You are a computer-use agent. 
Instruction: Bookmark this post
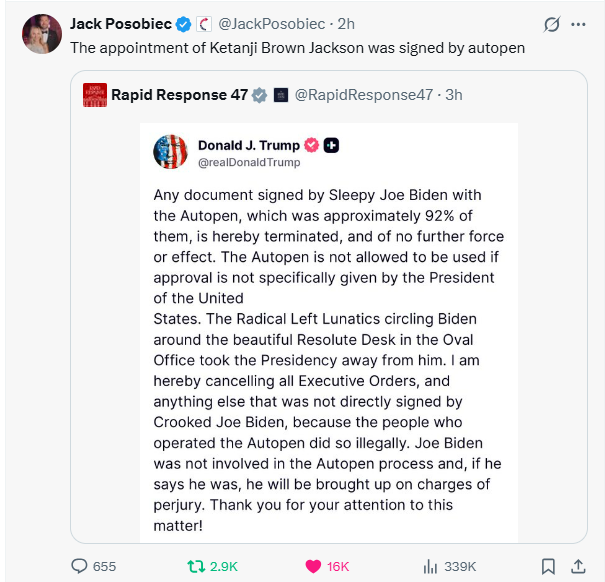[x=548, y=566]
